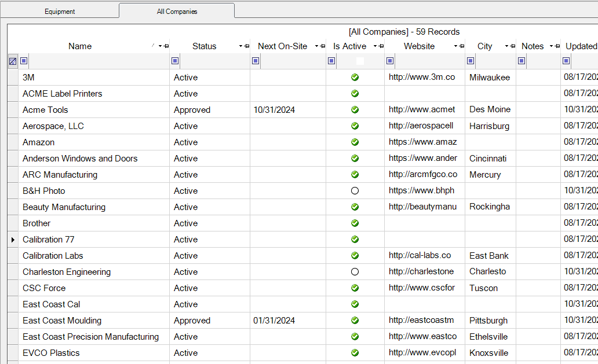Sort by the Updated column header
598x364 pixels.
click(581, 46)
